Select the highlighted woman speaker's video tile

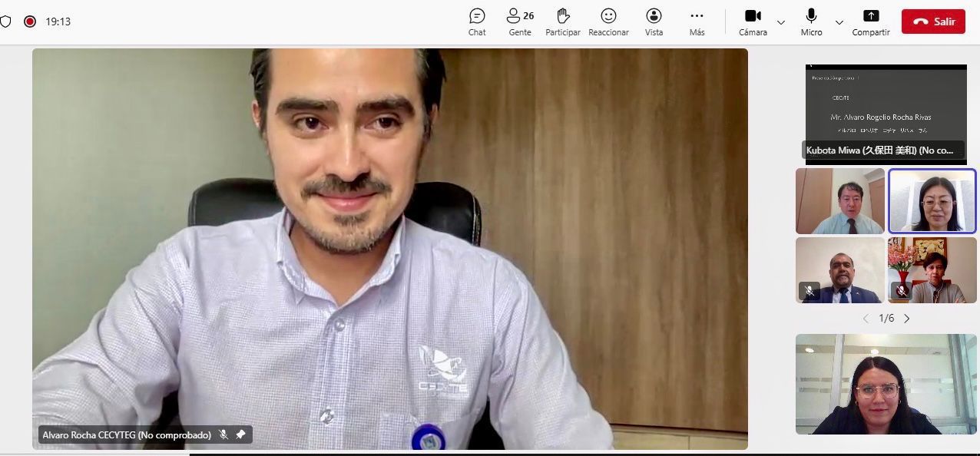tap(932, 201)
